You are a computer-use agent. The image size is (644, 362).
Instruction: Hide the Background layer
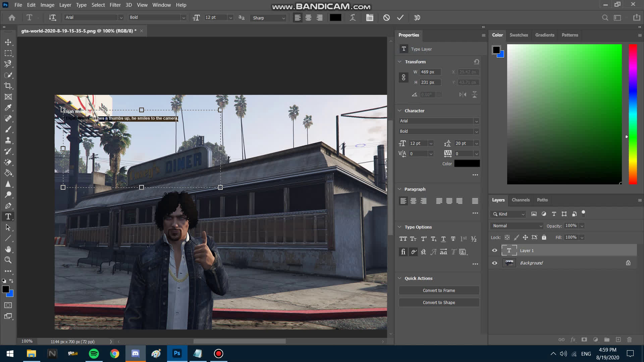tap(494, 263)
